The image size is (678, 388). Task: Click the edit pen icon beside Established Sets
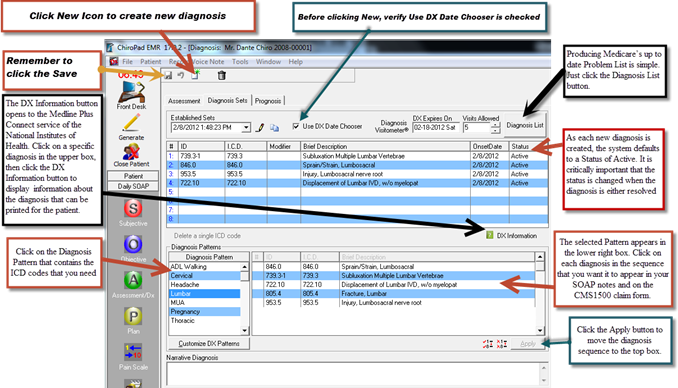click(x=260, y=128)
